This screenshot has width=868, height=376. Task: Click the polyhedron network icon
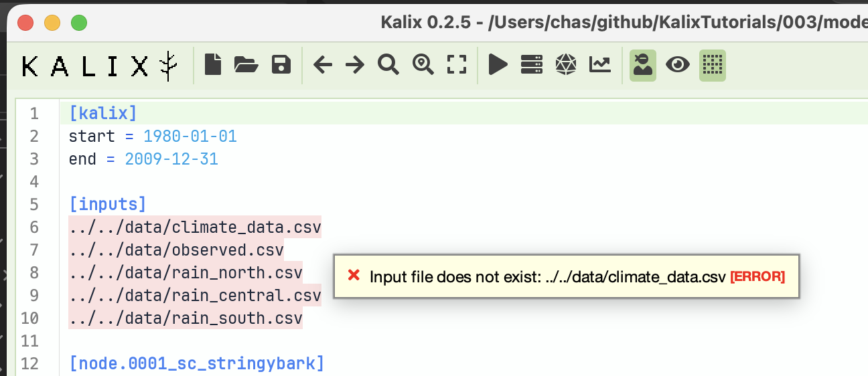pyautogui.click(x=566, y=65)
